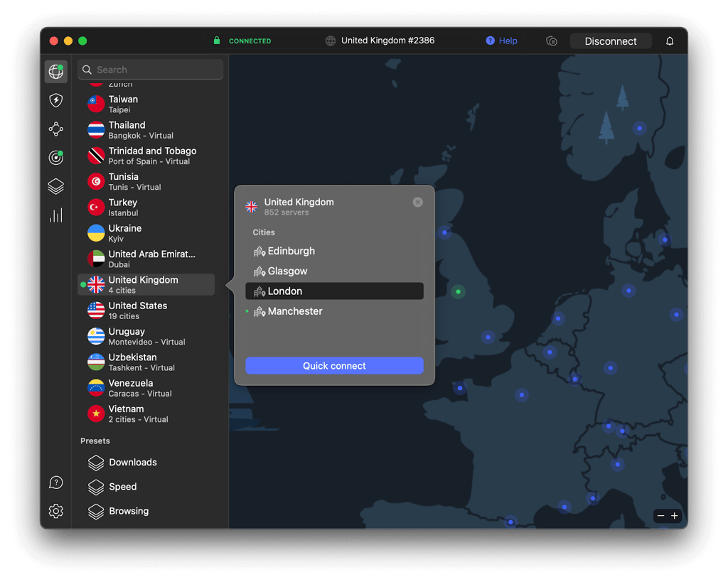728x582 pixels.
Task: Click the Thailand flag icon
Action: [96, 130]
